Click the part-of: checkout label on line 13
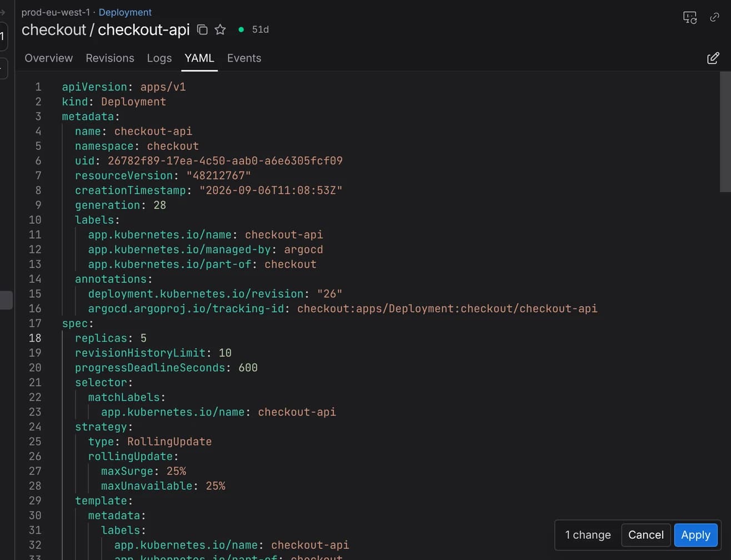Image resolution: width=731 pixels, height=560 pixels. (x=202, y=264)
